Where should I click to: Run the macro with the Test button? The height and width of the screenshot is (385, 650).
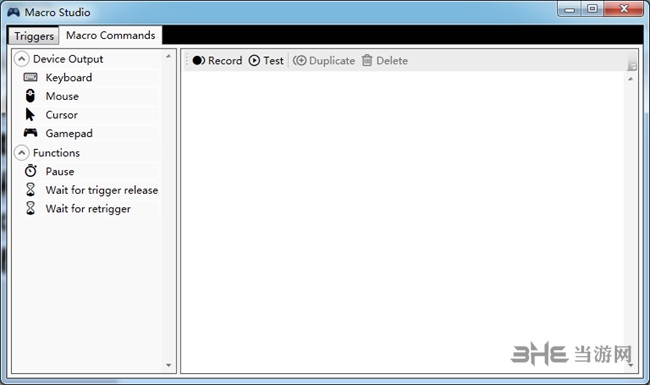point(266,61)
